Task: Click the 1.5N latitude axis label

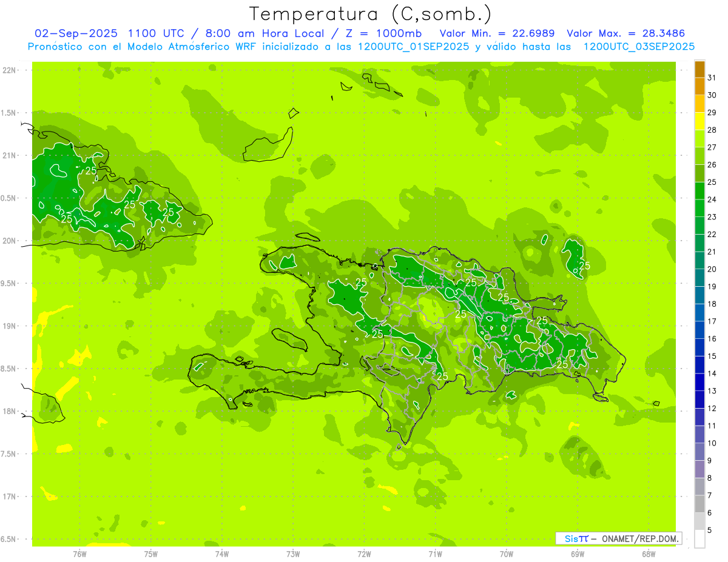Action: click(9, 113)
